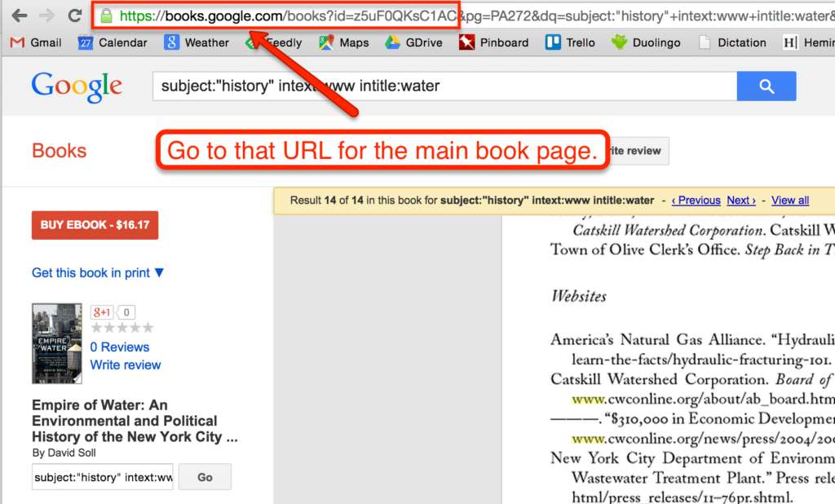The image size is (835, 504).
Task: Open the Feedly bookmark
Action: (274, 42)
